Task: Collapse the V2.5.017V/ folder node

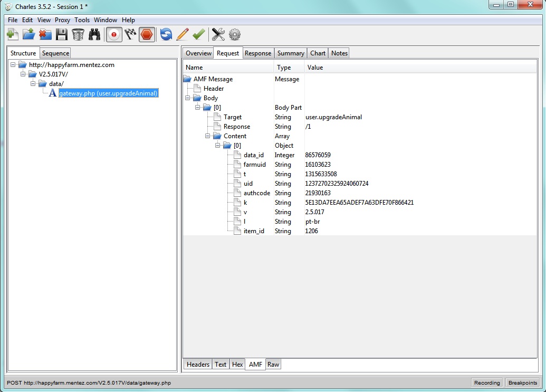Action: (23, 74)
